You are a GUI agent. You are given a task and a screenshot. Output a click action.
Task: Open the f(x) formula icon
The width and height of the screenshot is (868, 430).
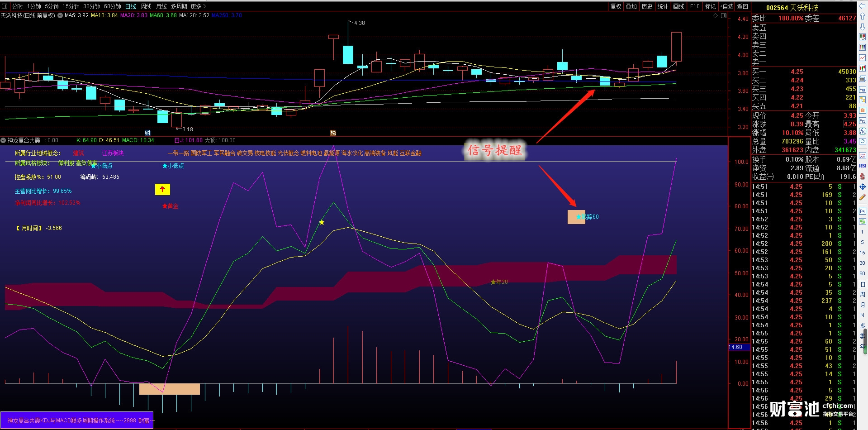[x=862, y=131]
